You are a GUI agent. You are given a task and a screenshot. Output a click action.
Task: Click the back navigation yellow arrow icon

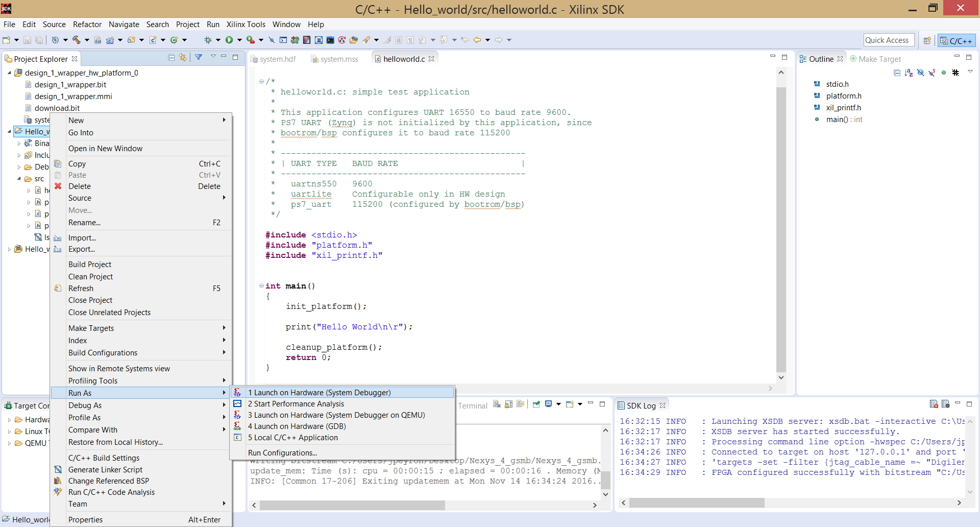(x=477, y=40)
